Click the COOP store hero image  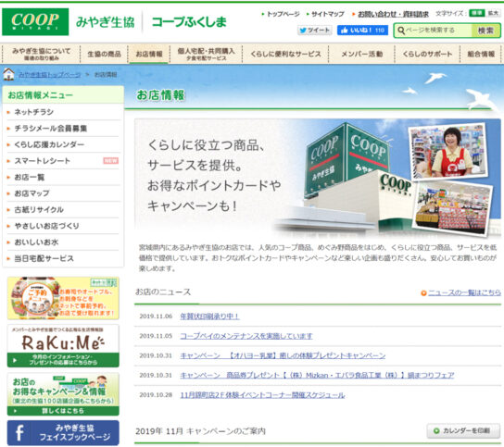coord(318,178)
